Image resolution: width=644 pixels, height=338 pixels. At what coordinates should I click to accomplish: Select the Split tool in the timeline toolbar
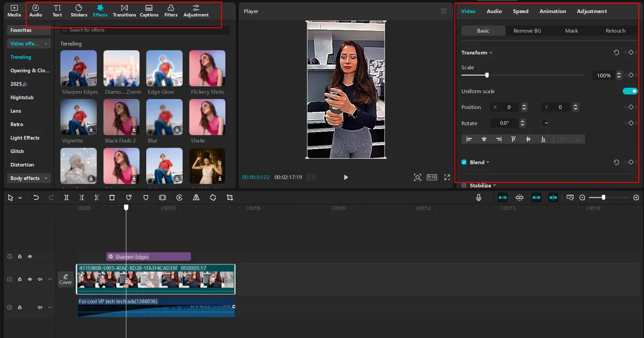tap(66, 197)
